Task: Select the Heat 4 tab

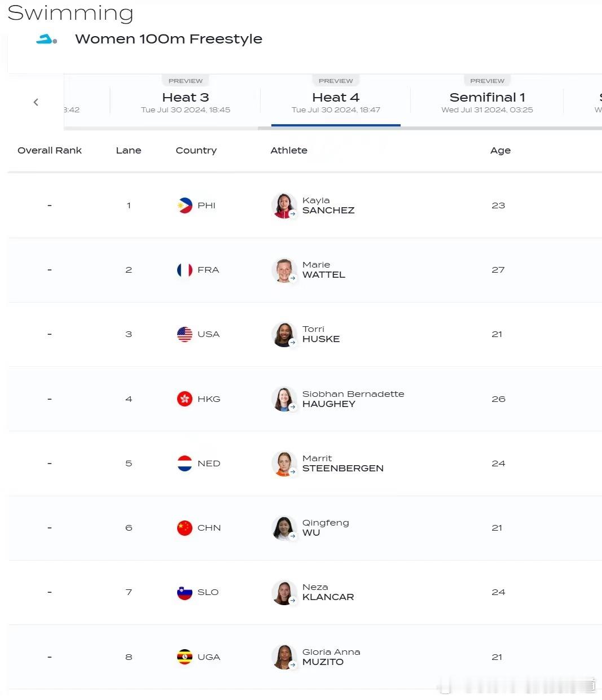Action: click(336, 102)
